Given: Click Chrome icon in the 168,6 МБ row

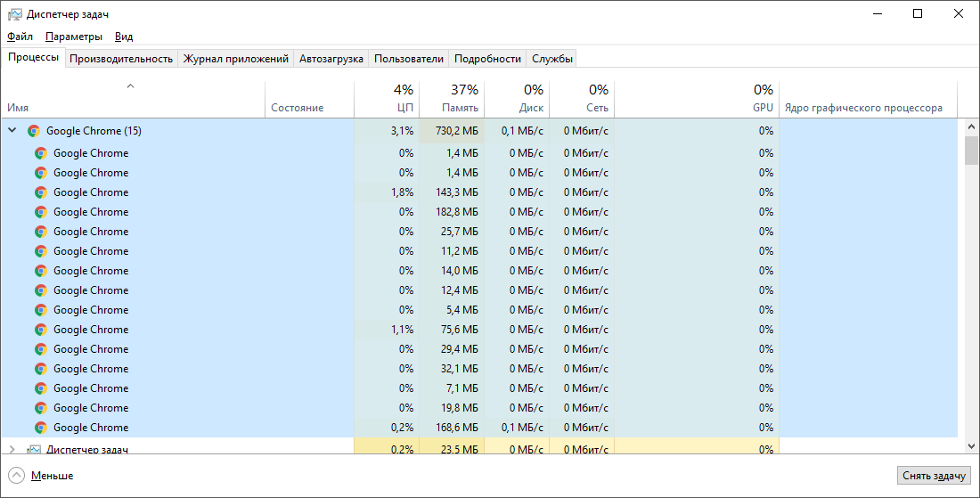Looking at the screenshot, I should click(x=41, y=427).
